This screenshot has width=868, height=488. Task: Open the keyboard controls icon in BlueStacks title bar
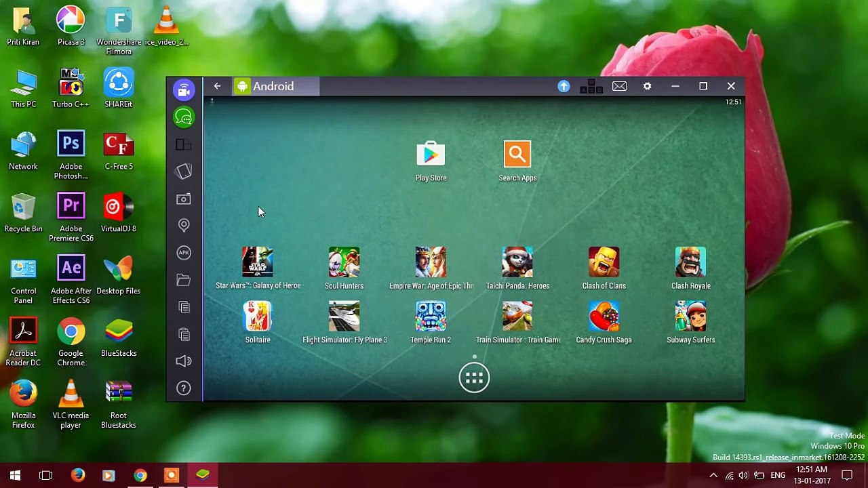pyautogui.click(x=591, y=86)
